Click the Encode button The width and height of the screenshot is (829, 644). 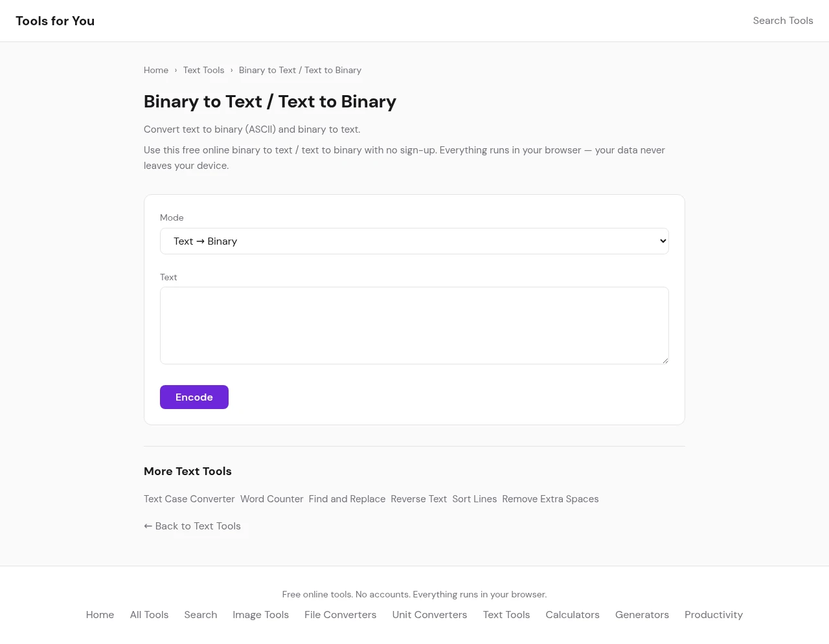tap(194, 397)
